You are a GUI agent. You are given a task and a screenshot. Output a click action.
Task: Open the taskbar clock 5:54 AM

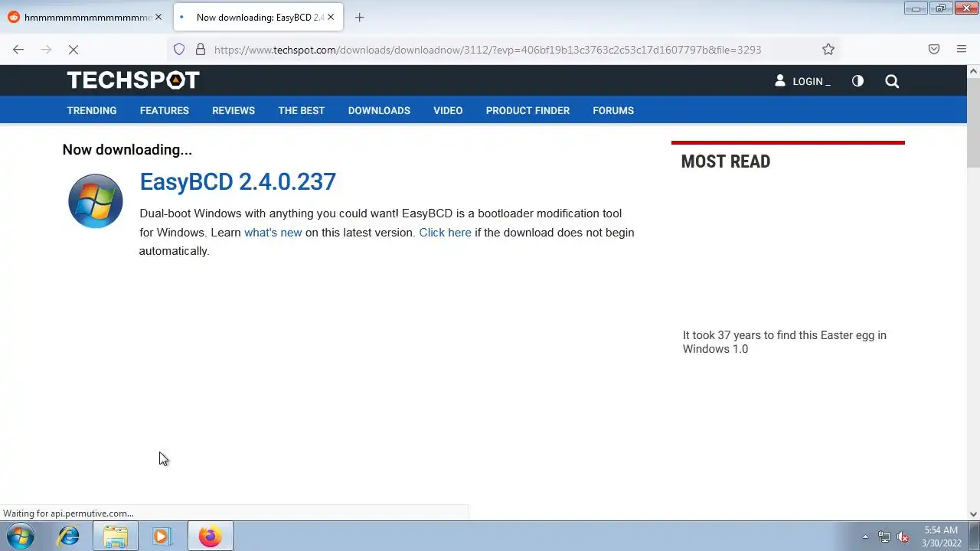941,536
